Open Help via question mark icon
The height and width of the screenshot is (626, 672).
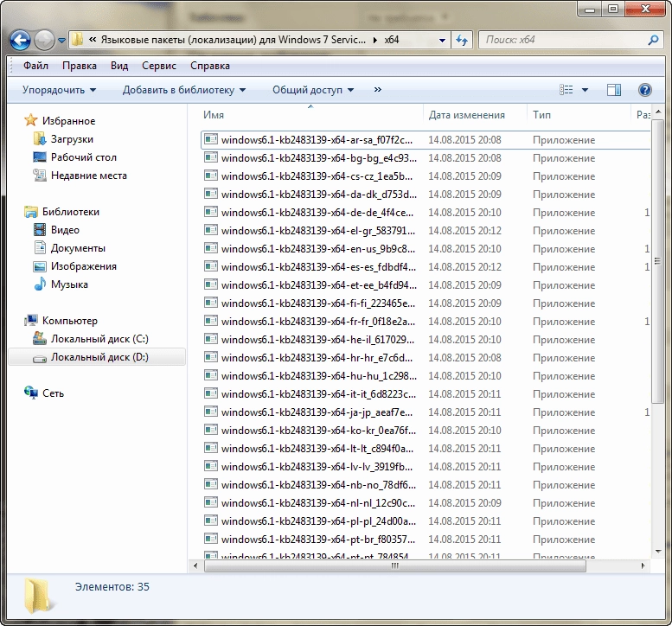pos(645,90)
